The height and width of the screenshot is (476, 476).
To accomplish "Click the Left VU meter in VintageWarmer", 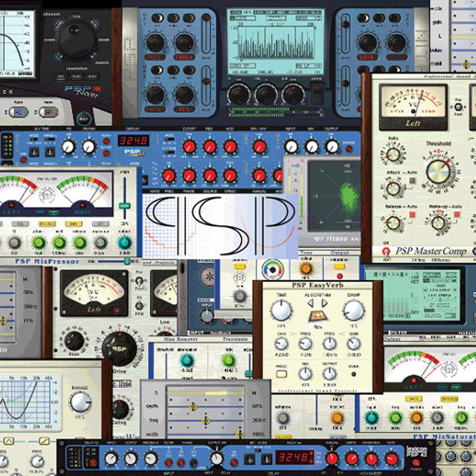I will (94, 294).
